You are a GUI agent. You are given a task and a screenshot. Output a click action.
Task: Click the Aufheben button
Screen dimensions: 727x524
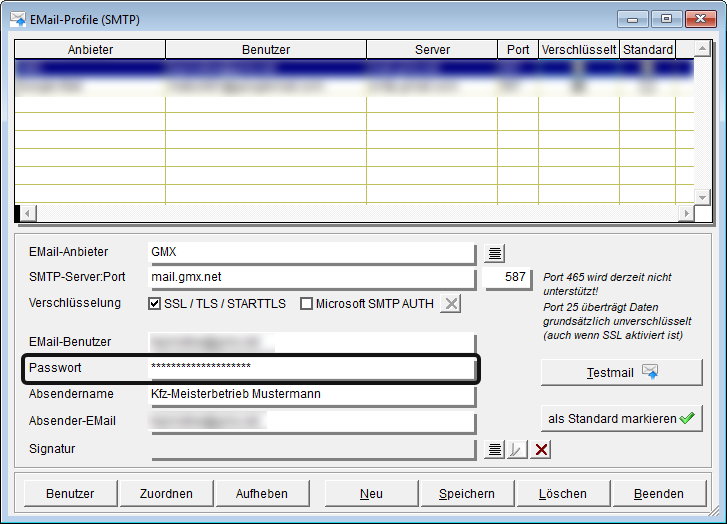(262, 493)
